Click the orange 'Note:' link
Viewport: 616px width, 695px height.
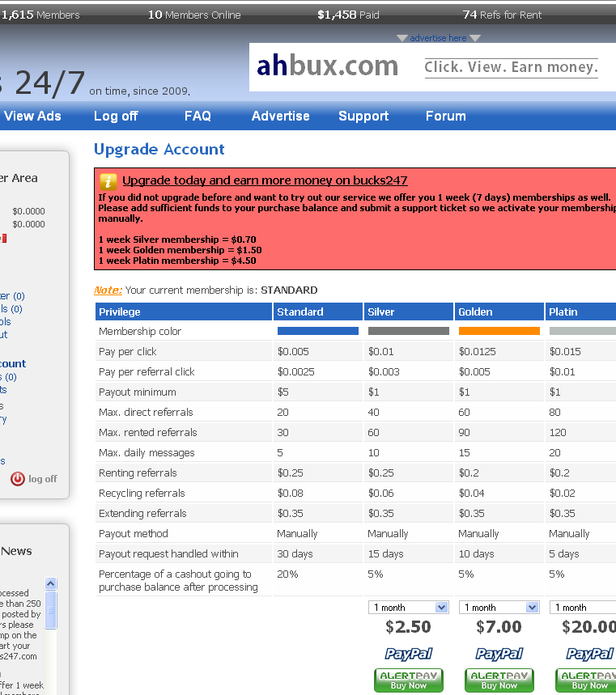click(108, 290)
